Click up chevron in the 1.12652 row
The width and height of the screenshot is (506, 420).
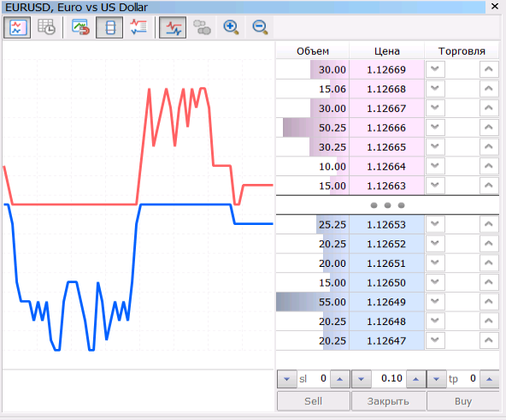[489, 244]
